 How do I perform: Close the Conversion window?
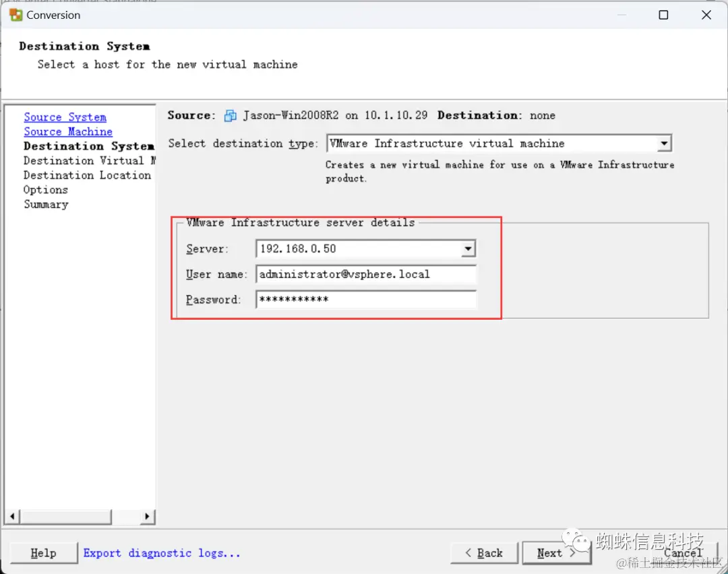point(706,15)
